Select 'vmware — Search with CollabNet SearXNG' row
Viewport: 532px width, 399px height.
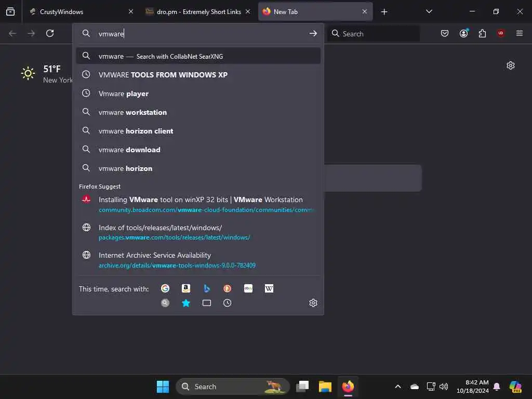[198, 56]
